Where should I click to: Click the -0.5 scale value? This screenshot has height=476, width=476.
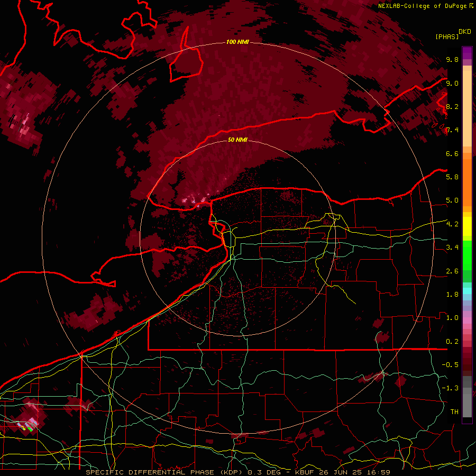click(x=450, y=365)
